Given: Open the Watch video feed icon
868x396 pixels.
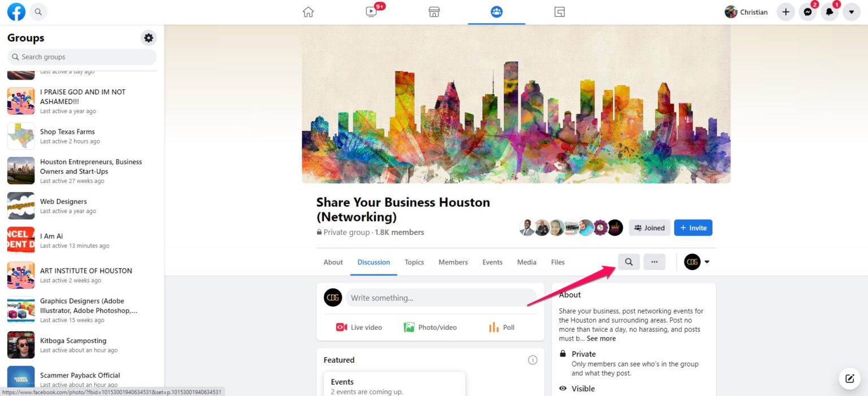Looking at the screenshot, I should coord(371,11).
